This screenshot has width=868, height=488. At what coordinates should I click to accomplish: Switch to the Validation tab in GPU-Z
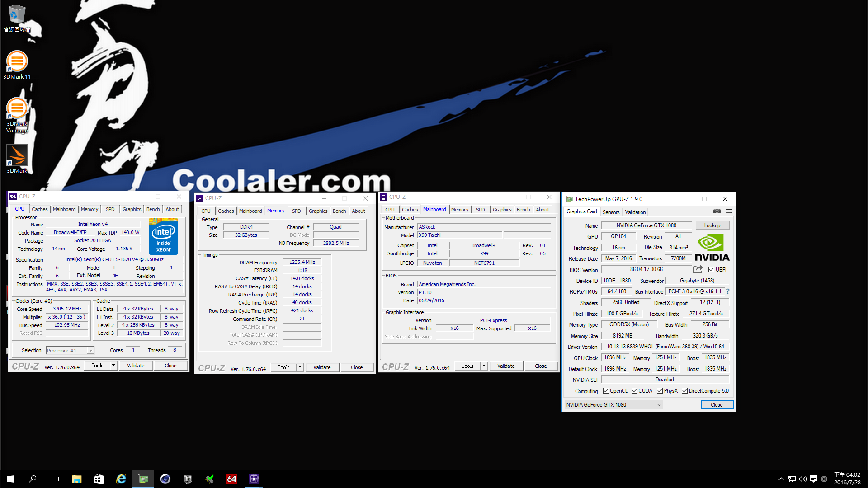635,212
